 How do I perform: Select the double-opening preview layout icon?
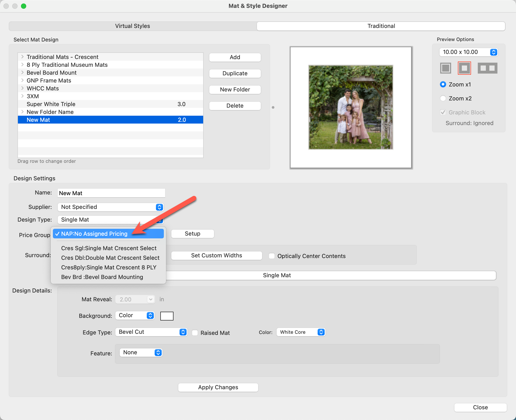coord(487,68)
